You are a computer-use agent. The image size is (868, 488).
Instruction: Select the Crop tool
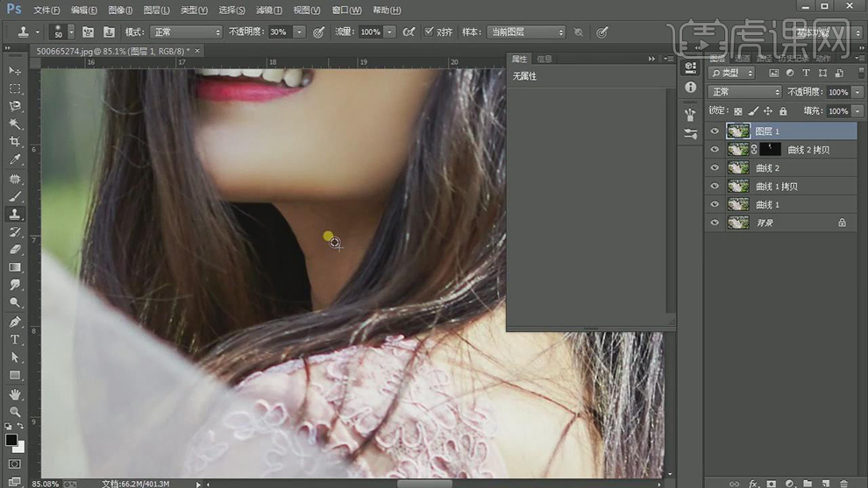click(x=15, y=142)
